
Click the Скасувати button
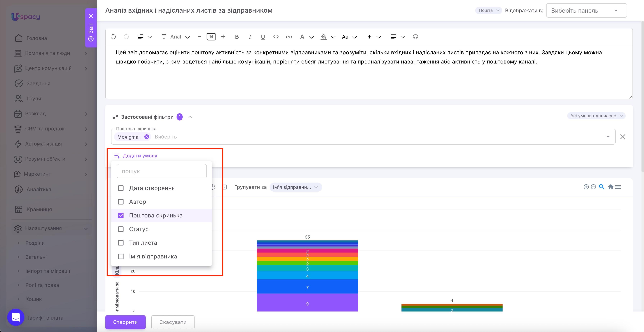point(173,322)
